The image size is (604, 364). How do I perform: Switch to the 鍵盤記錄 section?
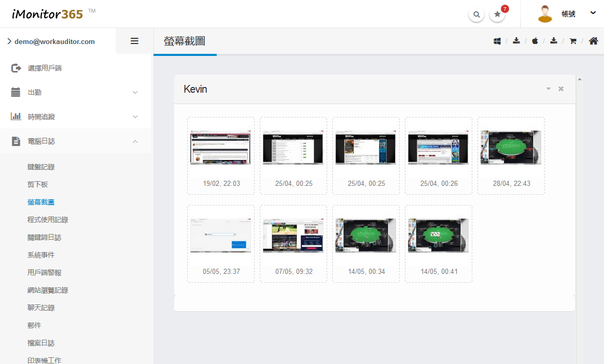(40, 166)
